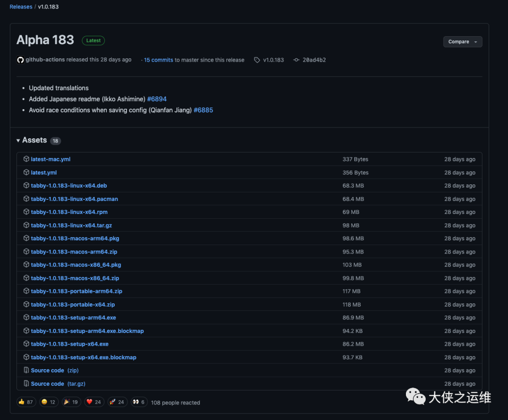Image resolution: width=508 pixels, height=420 pixels.
Task: Toggle the eyes reaction 6
Action: (x=139, y=402)
